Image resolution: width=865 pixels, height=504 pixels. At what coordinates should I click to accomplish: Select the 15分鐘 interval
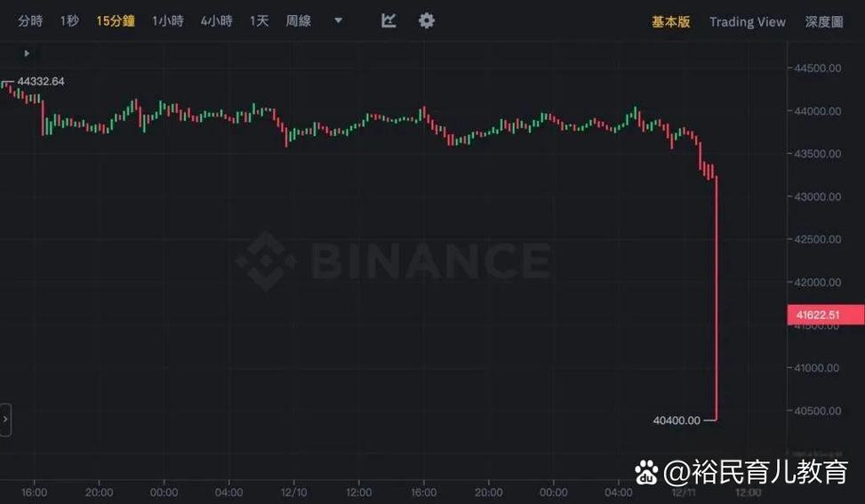pyautogui.click(x=116, y=21)
